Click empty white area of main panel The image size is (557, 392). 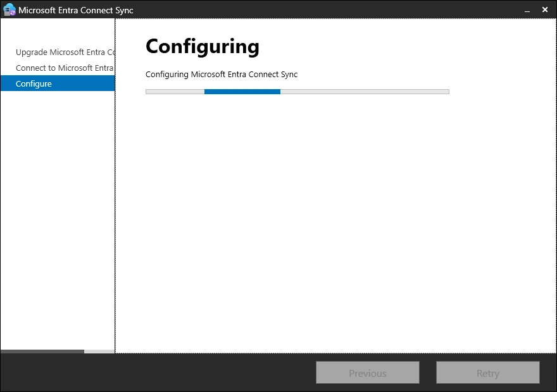335,221
